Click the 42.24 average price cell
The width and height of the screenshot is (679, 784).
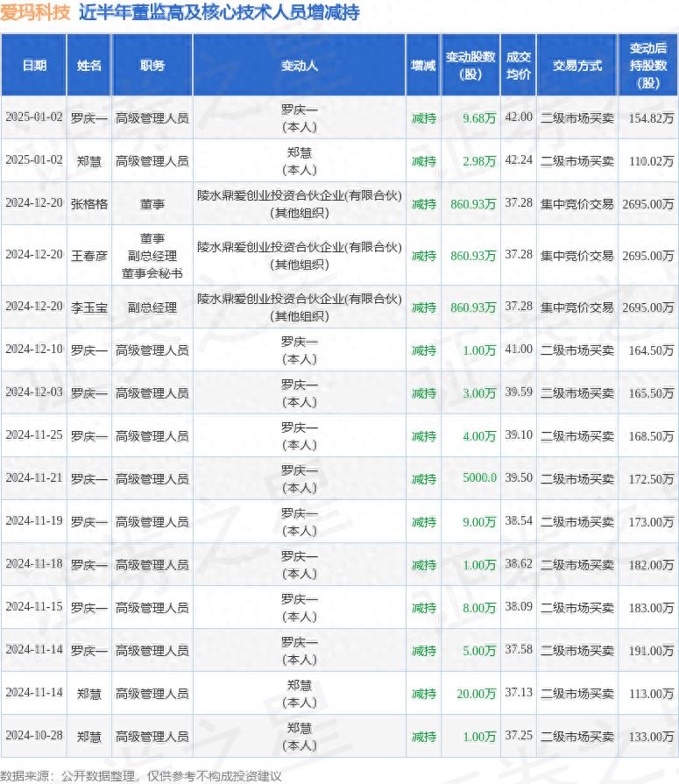519,160
